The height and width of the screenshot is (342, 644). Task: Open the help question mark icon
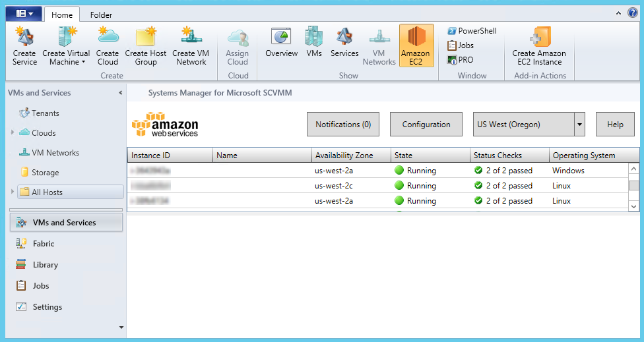633,13
